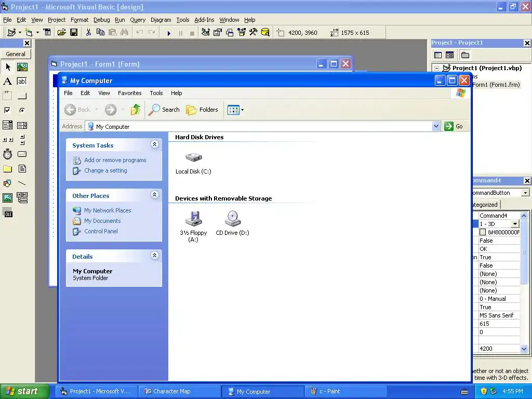
Task: Select the ListBox control tool
Action: [x=22, y=125]
